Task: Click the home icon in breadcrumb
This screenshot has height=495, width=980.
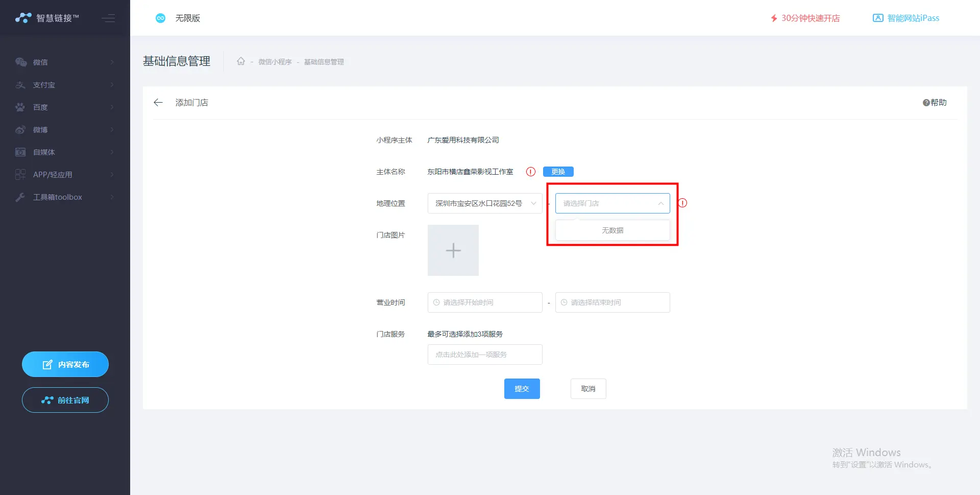Action: pyautogui.click(x=241, y=62)
